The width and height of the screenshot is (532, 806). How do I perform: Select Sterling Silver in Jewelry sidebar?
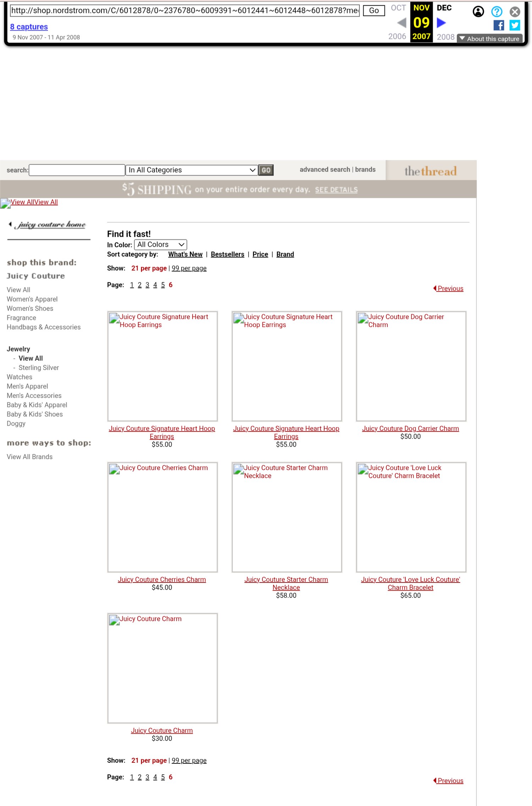click(39, 368)
